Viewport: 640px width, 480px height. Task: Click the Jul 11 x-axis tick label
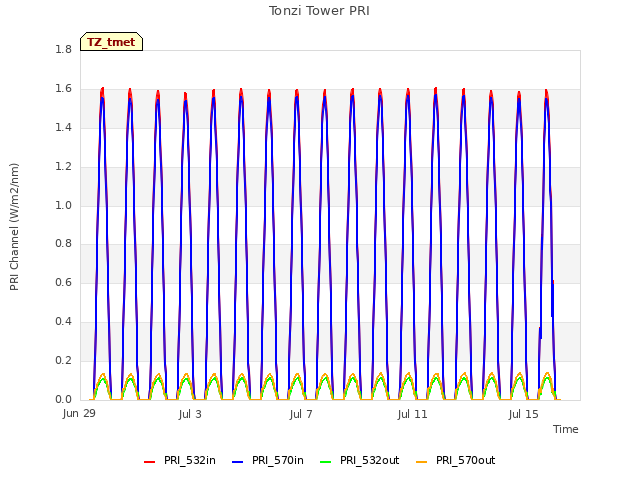(412, 414)
